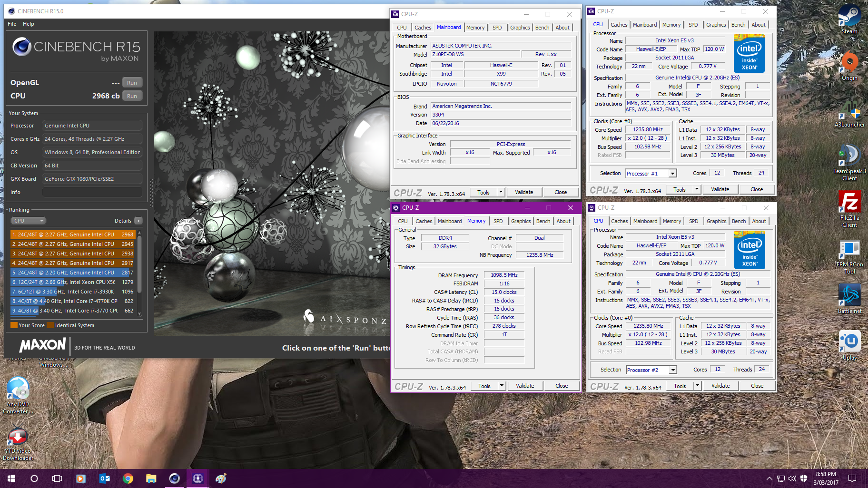Open Tools dropdown arrow in Mainboard CPU-Z window
Image resolution: width=868 pixels, height=488 pixels.
pyautogui.click(x=501, y=192)
